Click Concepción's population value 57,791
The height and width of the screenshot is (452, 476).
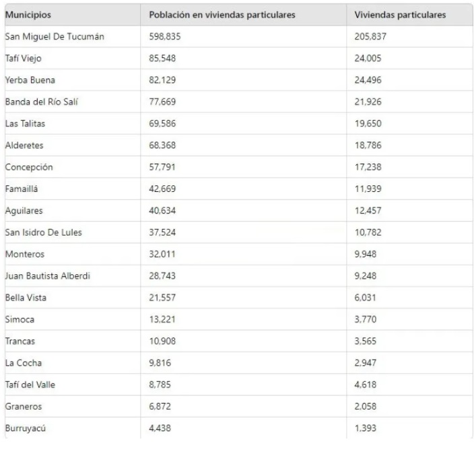[164, 167]
